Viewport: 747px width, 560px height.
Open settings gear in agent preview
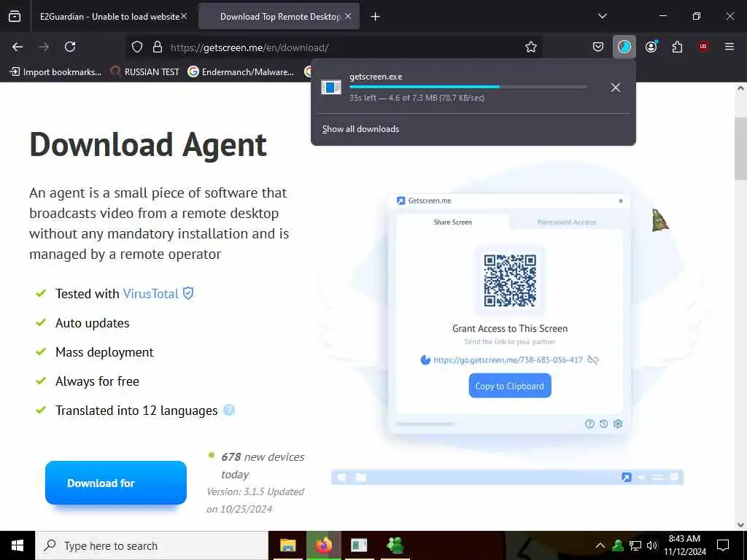tap(618, 424)
